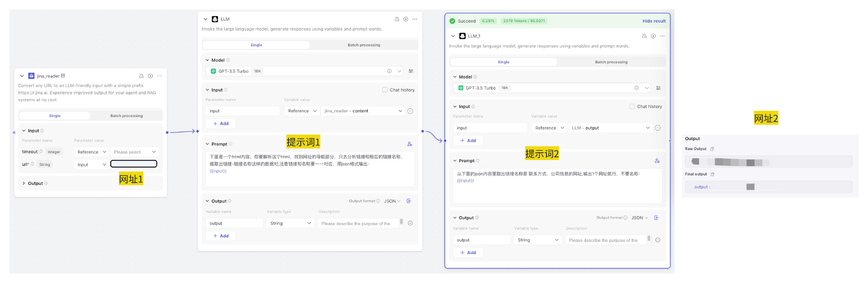868x283 pixels.
Task: Open model settings sliders icon in LLM node
Action: [411, 71]
